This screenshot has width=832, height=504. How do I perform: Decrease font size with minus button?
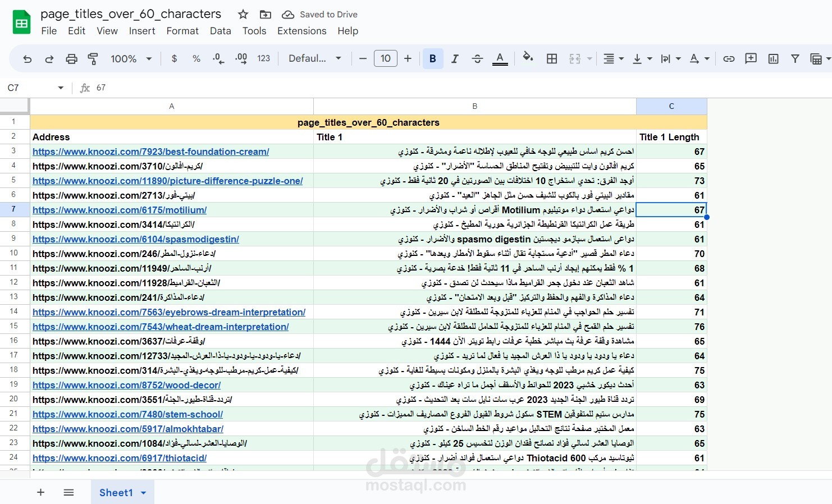(x=363, y=58)
